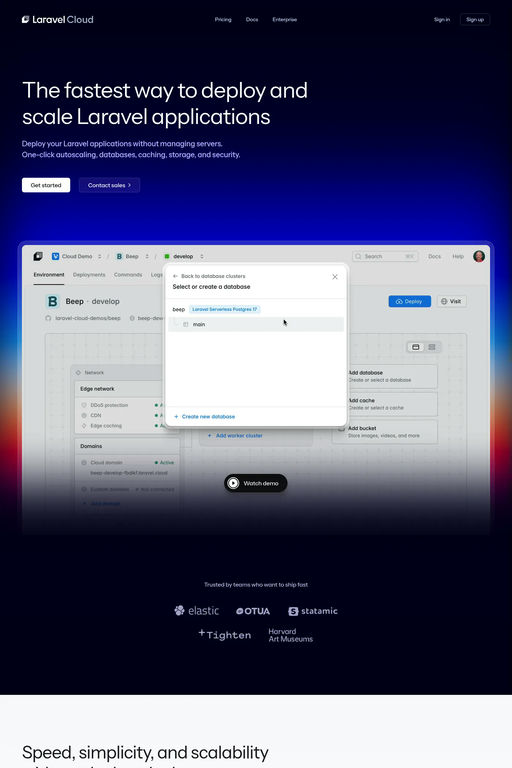
Task: Click the blue Deploy button
Action: [x=410, y=301]
